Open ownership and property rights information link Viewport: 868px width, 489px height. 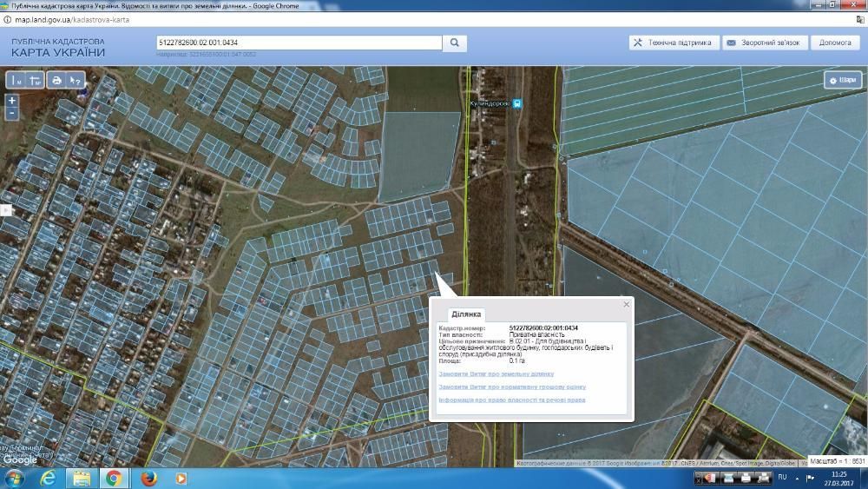pyautogui.click(x=511, y=400)
